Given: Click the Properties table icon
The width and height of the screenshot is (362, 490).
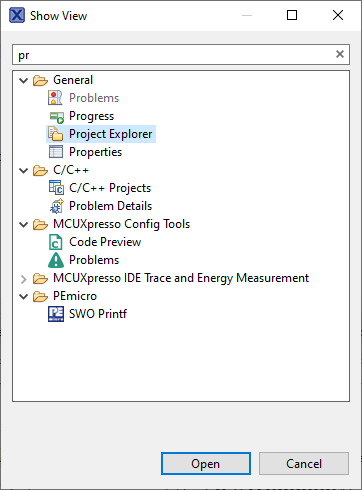Looking at the screenshot, I should pyautogui.click(x=56, y=152).
